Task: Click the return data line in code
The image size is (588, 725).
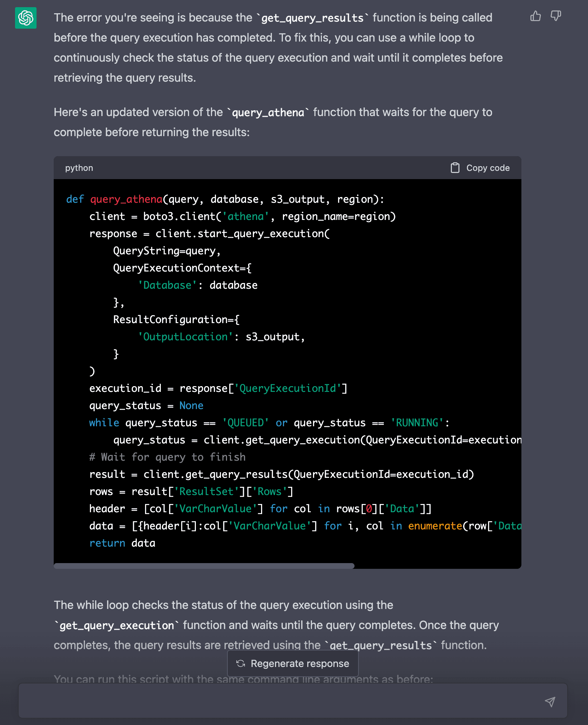Action: point(122,543)
